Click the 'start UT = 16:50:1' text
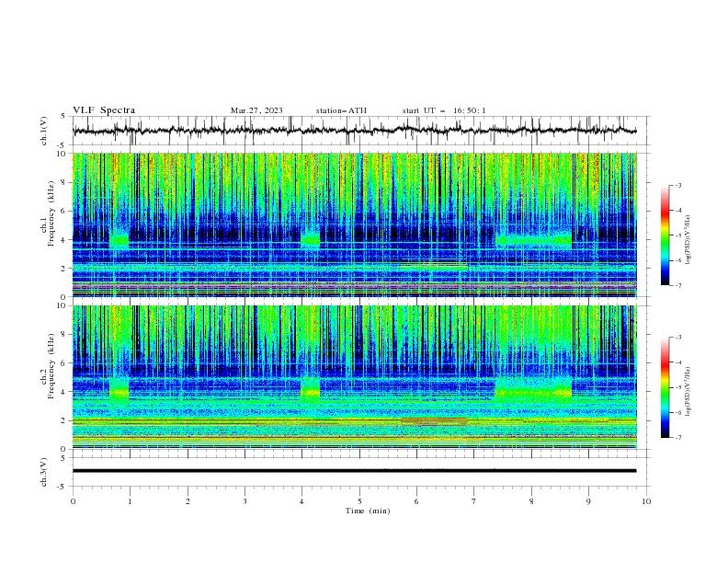Viewport: 728px width, 563px height. coord(444,110)
